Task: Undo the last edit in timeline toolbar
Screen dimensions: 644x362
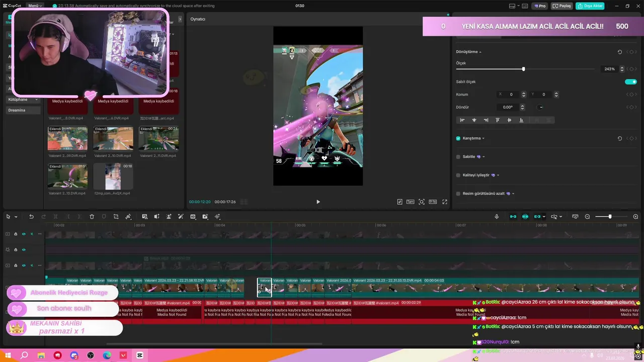Action: (x=31, y=217)
